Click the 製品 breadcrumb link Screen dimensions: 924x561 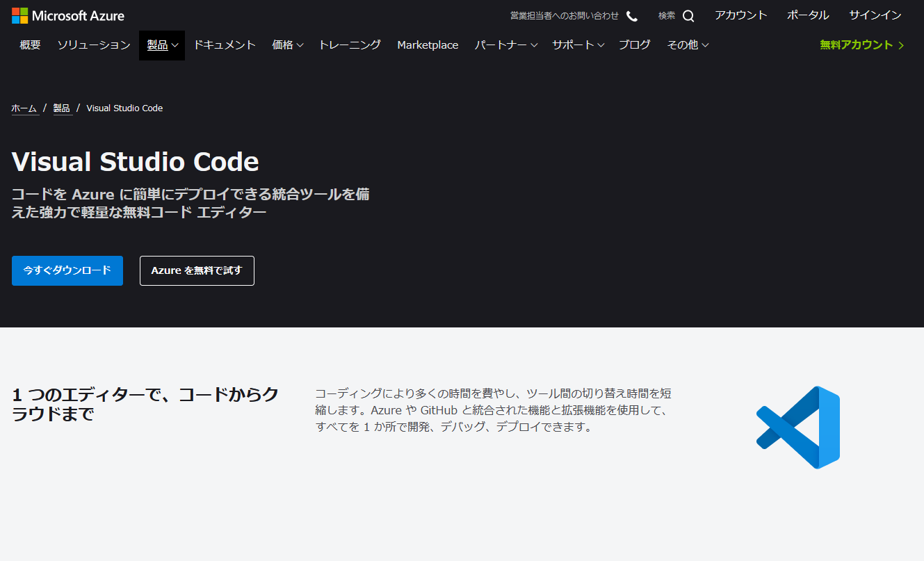[62, 108]
